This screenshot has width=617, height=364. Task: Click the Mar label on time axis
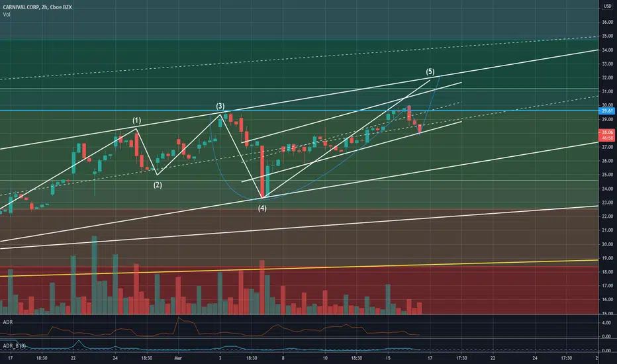(178, 358)
